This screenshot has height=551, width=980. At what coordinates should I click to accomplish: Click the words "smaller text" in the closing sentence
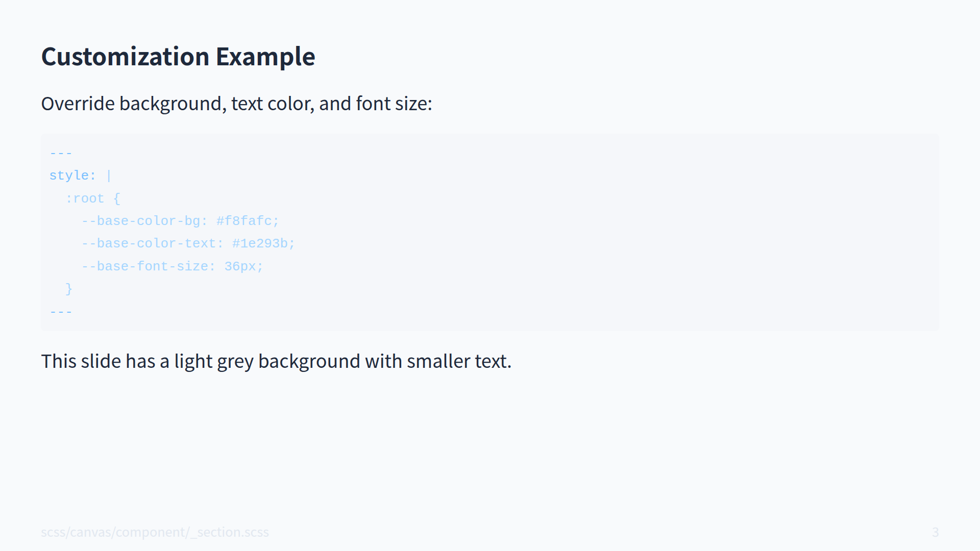pyautogui.click(x=458, y=361)
